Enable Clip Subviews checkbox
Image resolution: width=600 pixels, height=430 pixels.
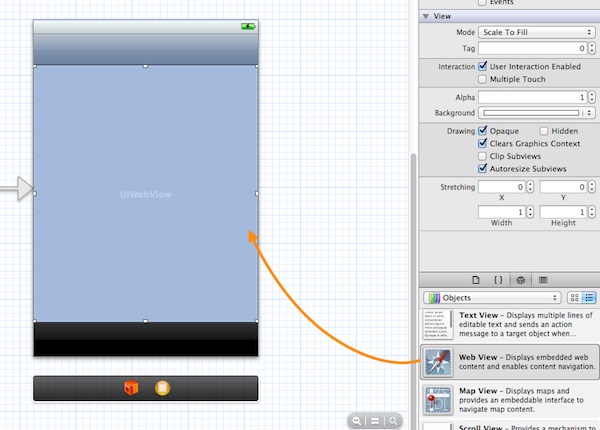coord(485,156)
